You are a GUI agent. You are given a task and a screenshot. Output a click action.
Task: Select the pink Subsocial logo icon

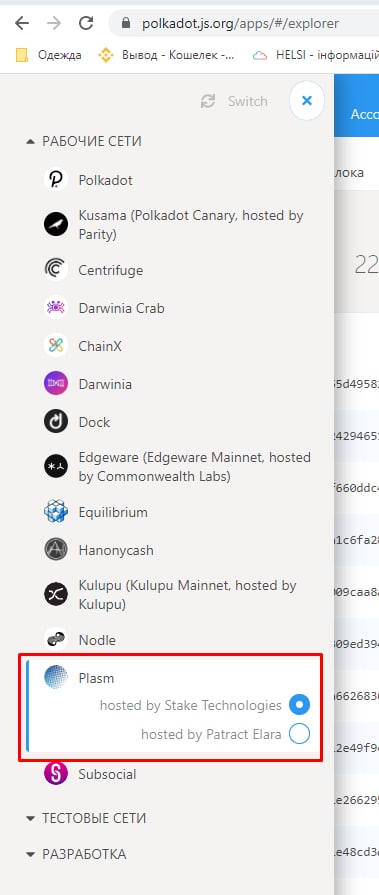pyautogui.click(x=56, y=774)
